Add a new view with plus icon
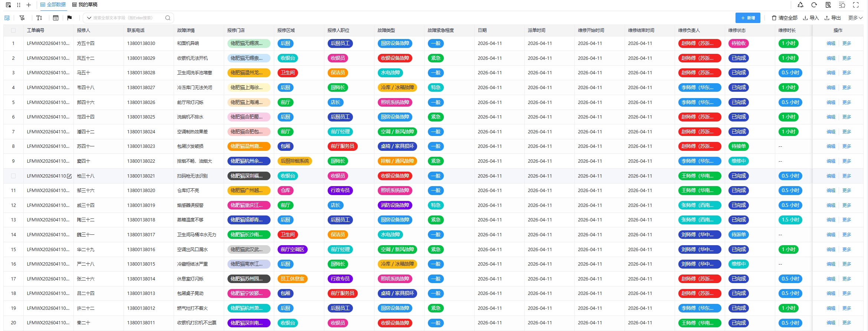Screen dimensions: 868x331 (29, 5)
